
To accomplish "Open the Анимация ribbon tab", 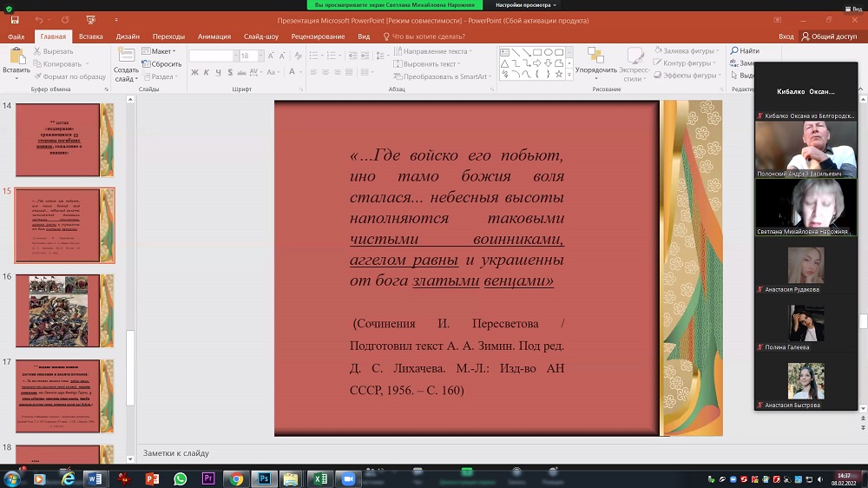I will tap(214, 36).
